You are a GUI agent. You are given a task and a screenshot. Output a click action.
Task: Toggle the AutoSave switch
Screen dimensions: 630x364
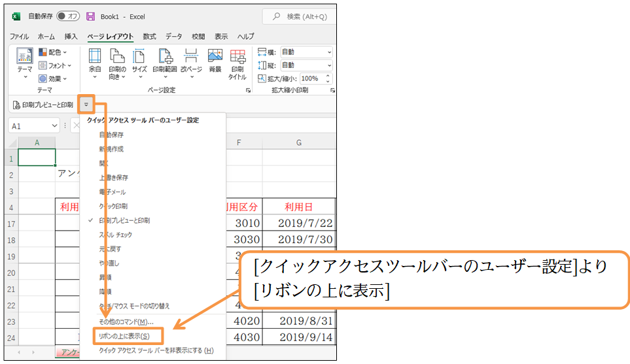click(x=67, y=16)
